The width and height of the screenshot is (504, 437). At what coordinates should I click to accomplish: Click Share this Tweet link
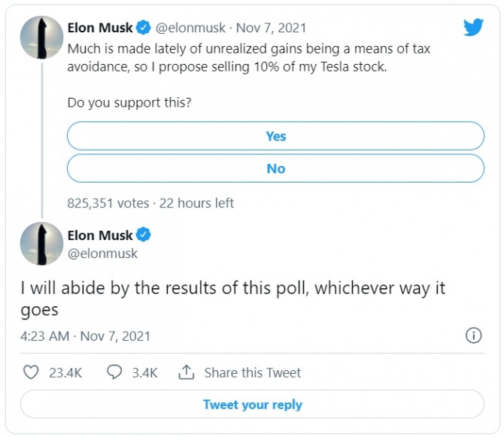pyautogui.click(x=252, y=372)
